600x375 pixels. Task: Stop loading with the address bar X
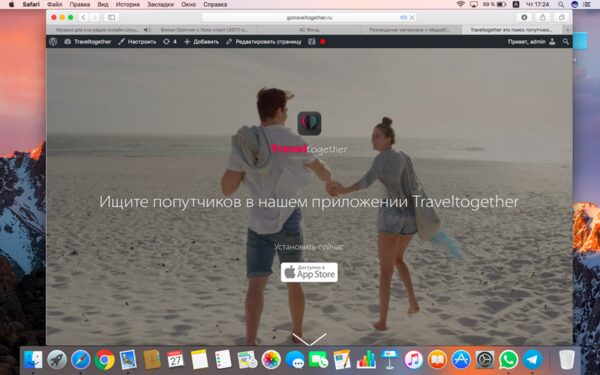click(x=412, y=18)
